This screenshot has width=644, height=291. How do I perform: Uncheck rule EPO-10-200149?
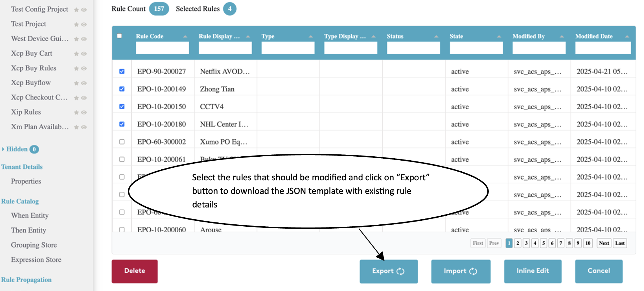pos(122,89)
